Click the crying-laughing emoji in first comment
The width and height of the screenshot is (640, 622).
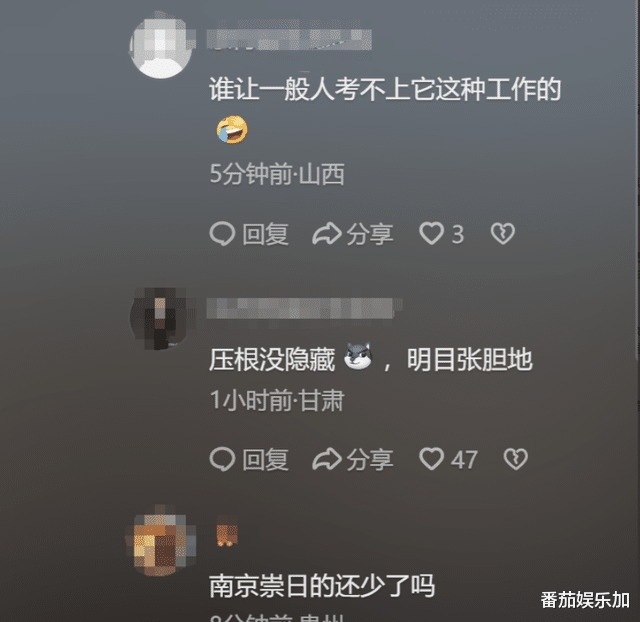(231, 129)
